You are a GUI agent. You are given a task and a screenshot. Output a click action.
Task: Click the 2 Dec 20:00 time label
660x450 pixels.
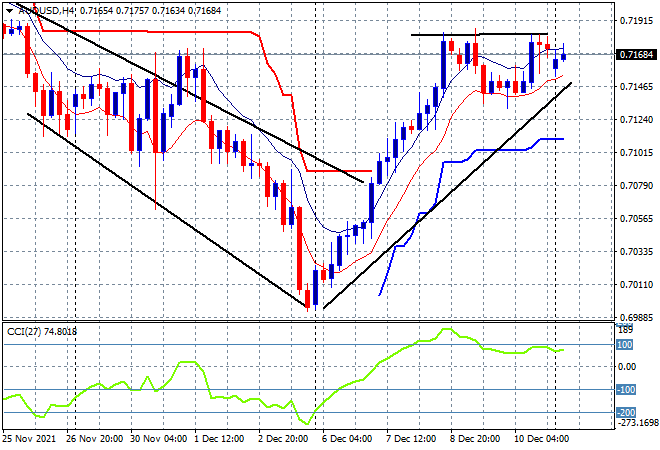[x=283, y=439]
